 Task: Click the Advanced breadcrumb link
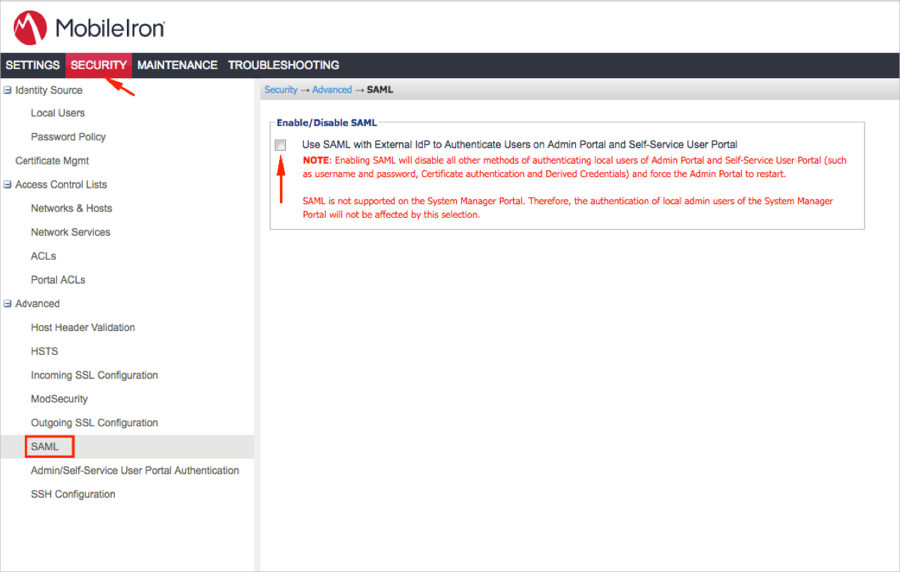click(x=332, y=90)
